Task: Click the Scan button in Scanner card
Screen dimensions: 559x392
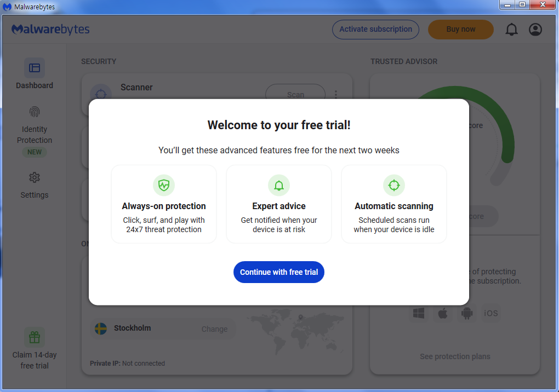Action: click(x=295, y=92)
